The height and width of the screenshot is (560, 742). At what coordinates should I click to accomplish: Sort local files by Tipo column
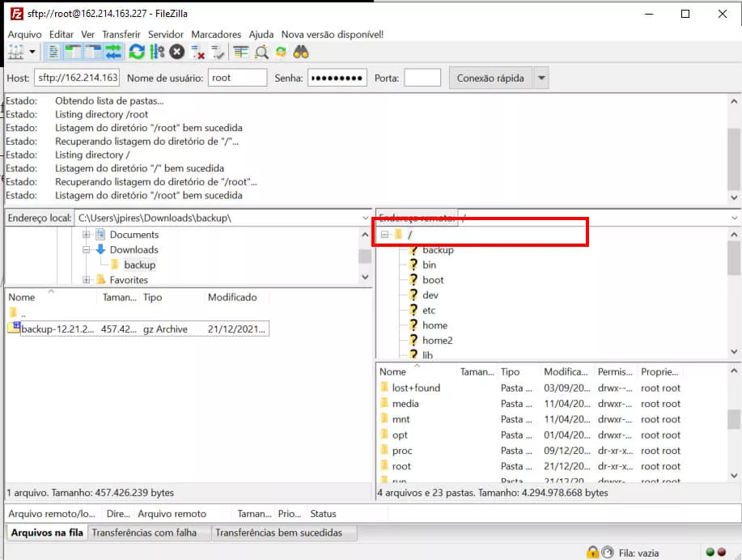pos(172,297)
